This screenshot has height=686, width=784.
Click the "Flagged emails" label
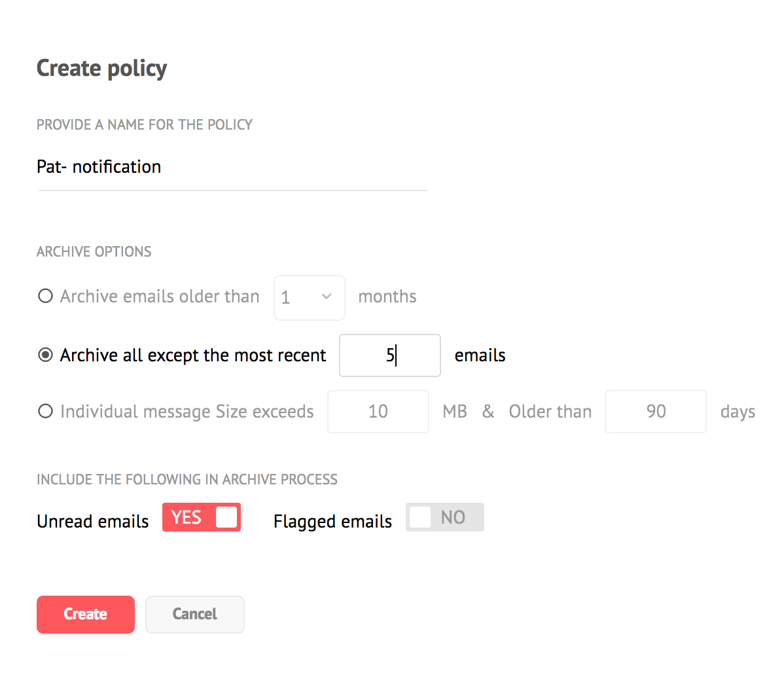332,522
